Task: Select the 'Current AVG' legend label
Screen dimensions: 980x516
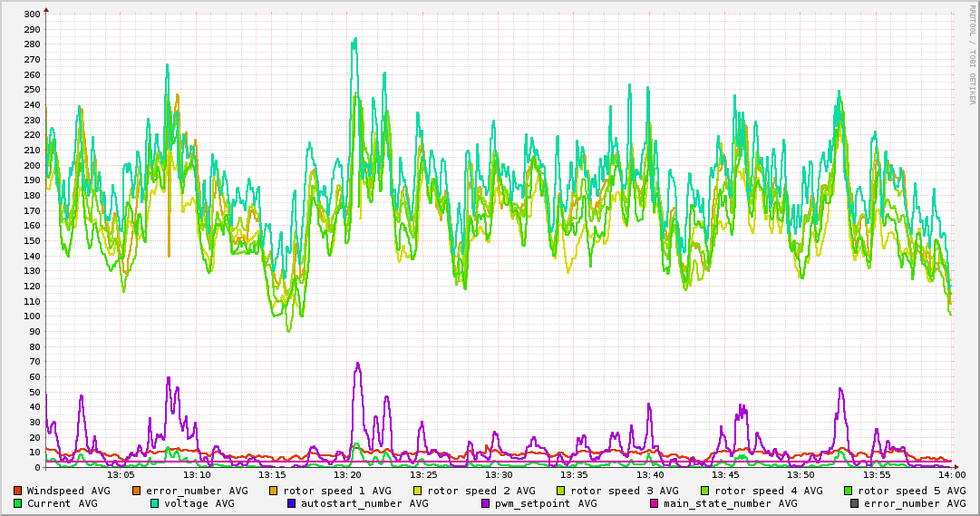Action: (62, 503)
